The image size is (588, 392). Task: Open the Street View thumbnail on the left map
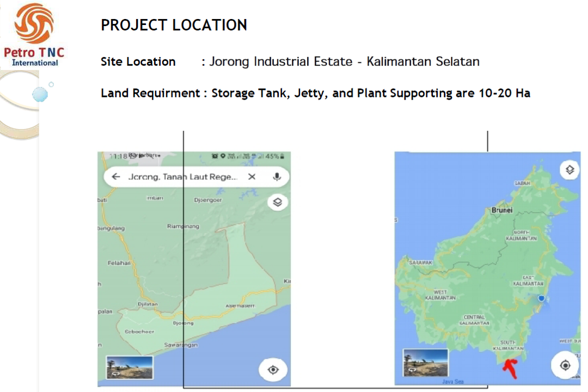click(130, 367)
